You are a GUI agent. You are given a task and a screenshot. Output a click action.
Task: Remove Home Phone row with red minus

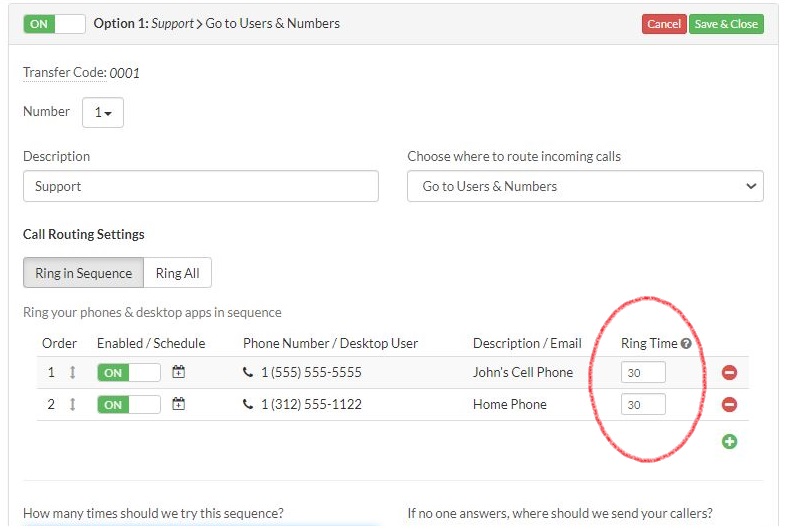pyautogui.click(x=729, y=405)
